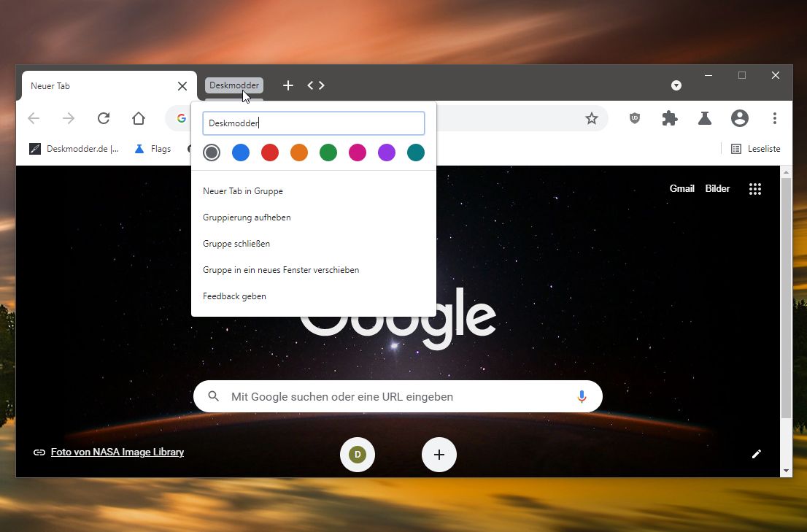Choose Gruppierung aufheben
The width and height of the screenshot is (807, 532).
(x=314, y=217)
